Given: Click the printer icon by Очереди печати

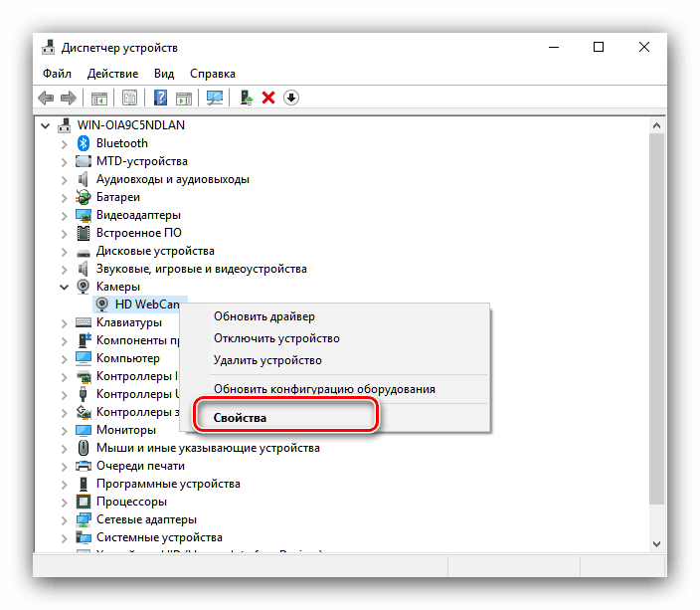Looking at the screenshot, I should coord(84,466).
